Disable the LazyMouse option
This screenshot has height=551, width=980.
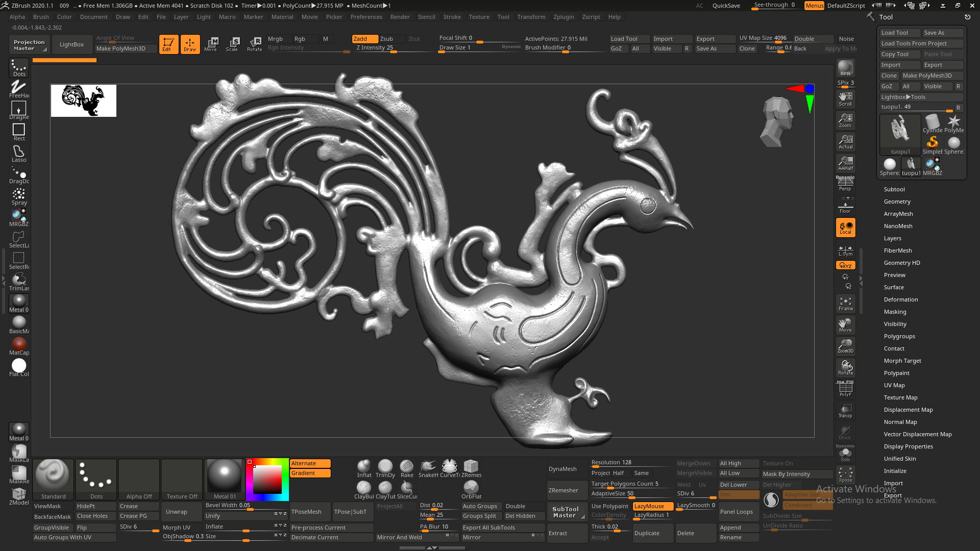[x=653, y=506]
